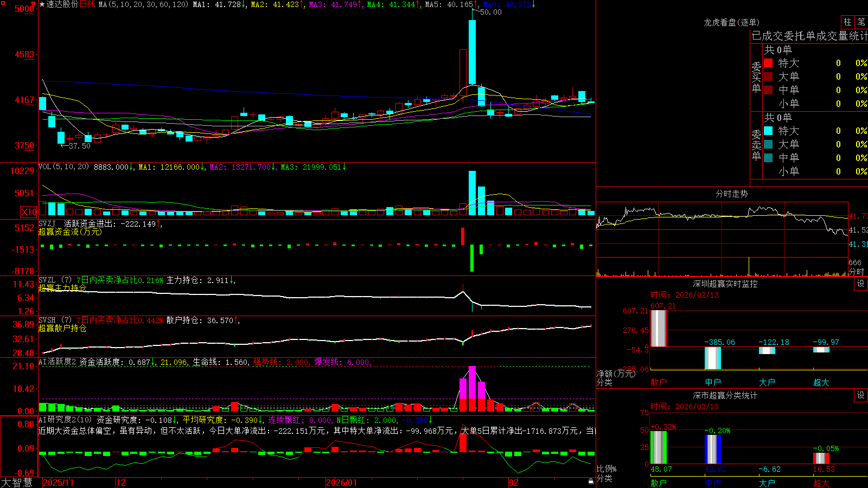Viewport: 868px width, 488px height.
Task: Click the 48.07 散户 ratio bar
Action: 659,447
